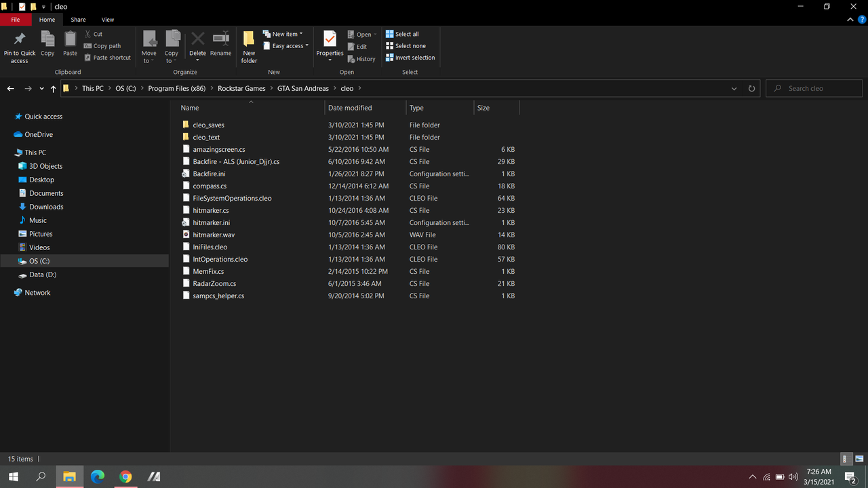Open Explorer help question mark

pyautogui.click(x=862, y=20)
